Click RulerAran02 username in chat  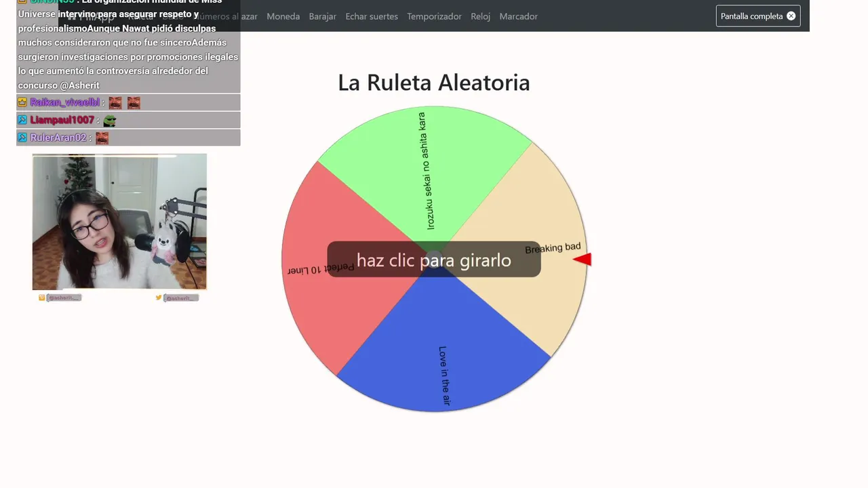(58, 138)
